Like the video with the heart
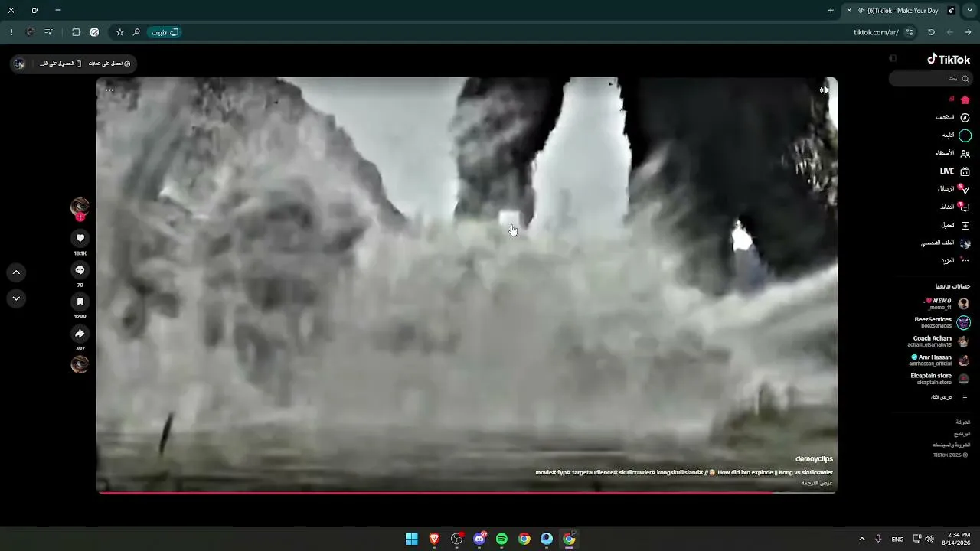 tap(80, 238)
